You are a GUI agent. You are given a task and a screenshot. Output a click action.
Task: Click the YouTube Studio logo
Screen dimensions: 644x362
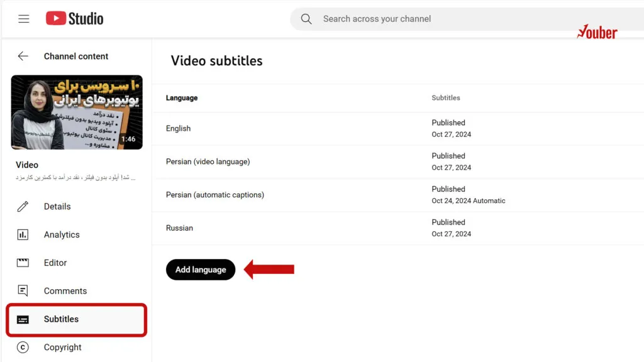pyautogui.click(x=74, y=18)
